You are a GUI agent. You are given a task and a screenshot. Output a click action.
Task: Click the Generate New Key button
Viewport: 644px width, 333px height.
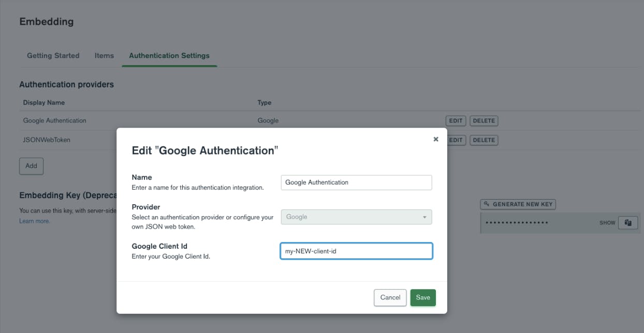tap(518, 204)
